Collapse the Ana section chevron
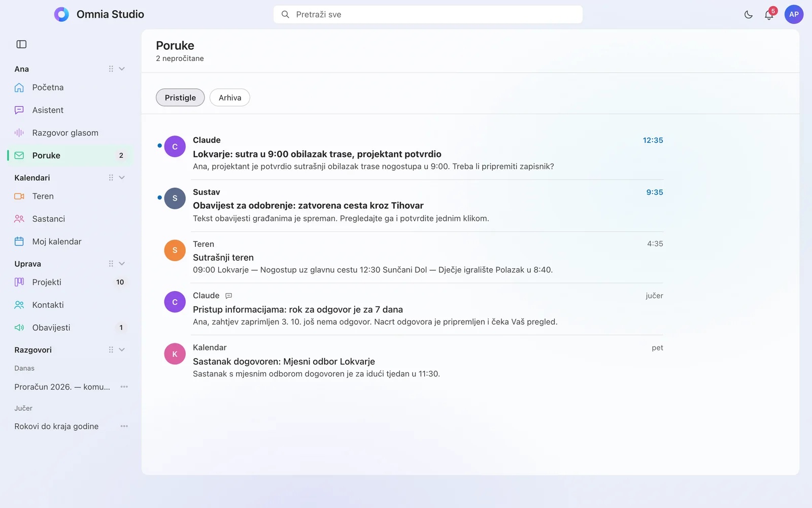Viewport: 812px width, 508px height. click(122, 69)
